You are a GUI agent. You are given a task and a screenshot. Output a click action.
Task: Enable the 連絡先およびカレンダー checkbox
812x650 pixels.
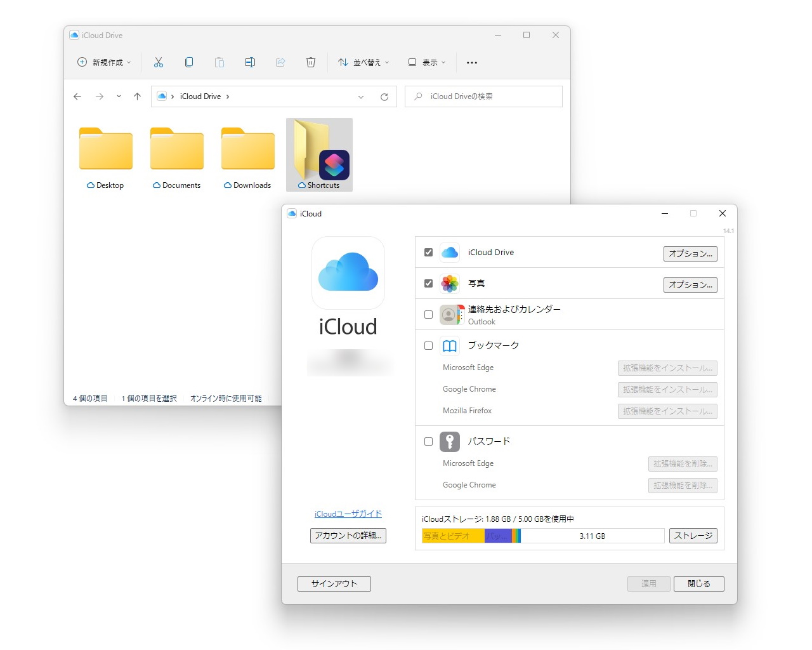[428, 314]
